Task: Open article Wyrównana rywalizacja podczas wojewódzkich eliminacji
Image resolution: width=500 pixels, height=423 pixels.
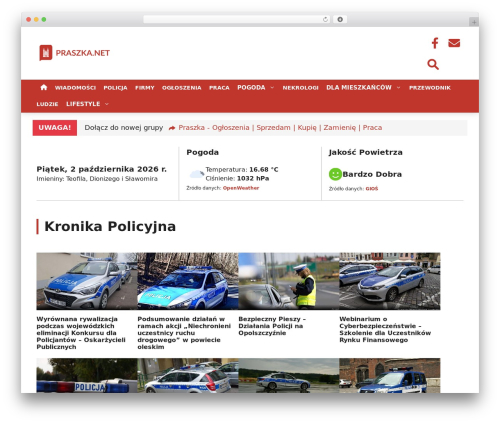Action: pos(81,333)
